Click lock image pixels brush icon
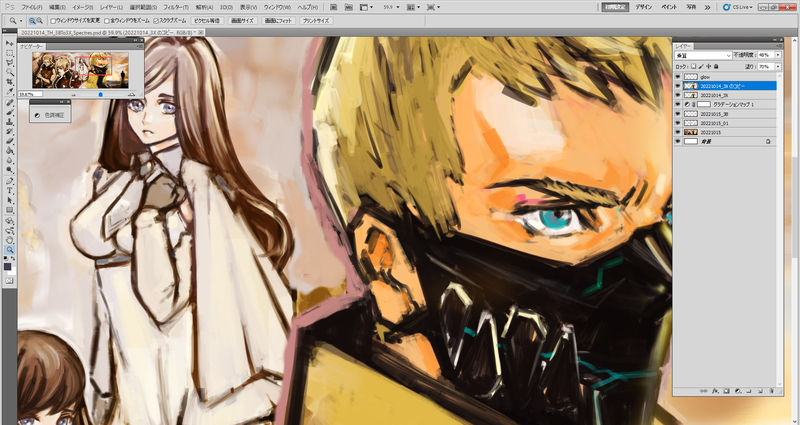 pyautogui.click(x=701, y=66)
